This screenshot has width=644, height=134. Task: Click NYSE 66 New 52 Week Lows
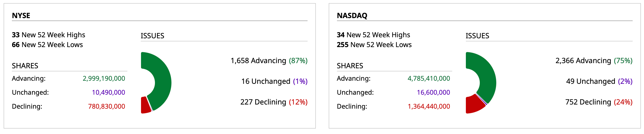click(47, 45)
